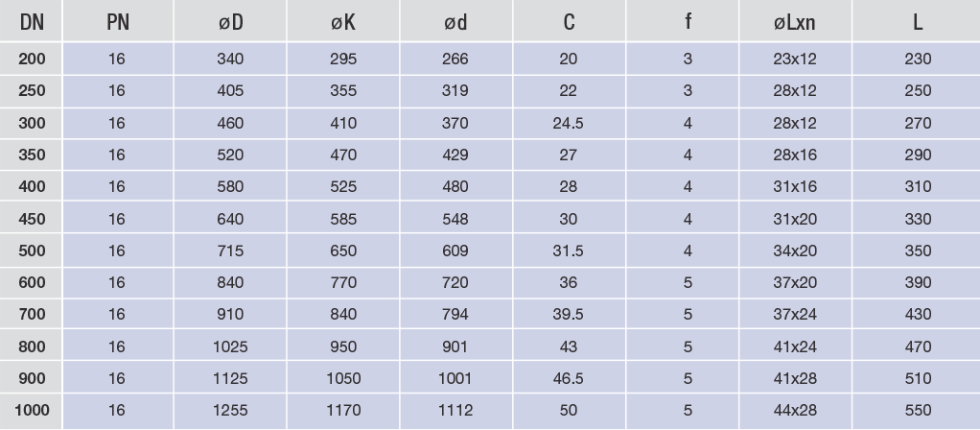Select the 39.5 cell in C column
Image resolution: width=980 pixels, height=430 pixels.
tap(569, 315)
